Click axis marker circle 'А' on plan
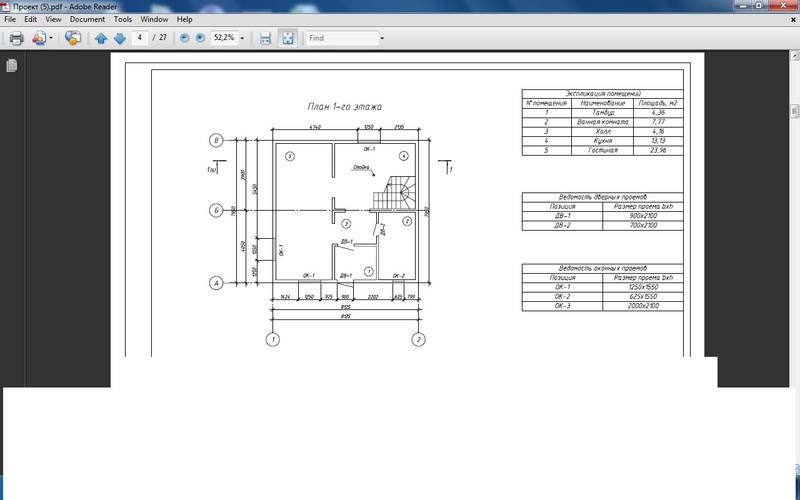The image size is (800, 500). (x=216, y=283)
